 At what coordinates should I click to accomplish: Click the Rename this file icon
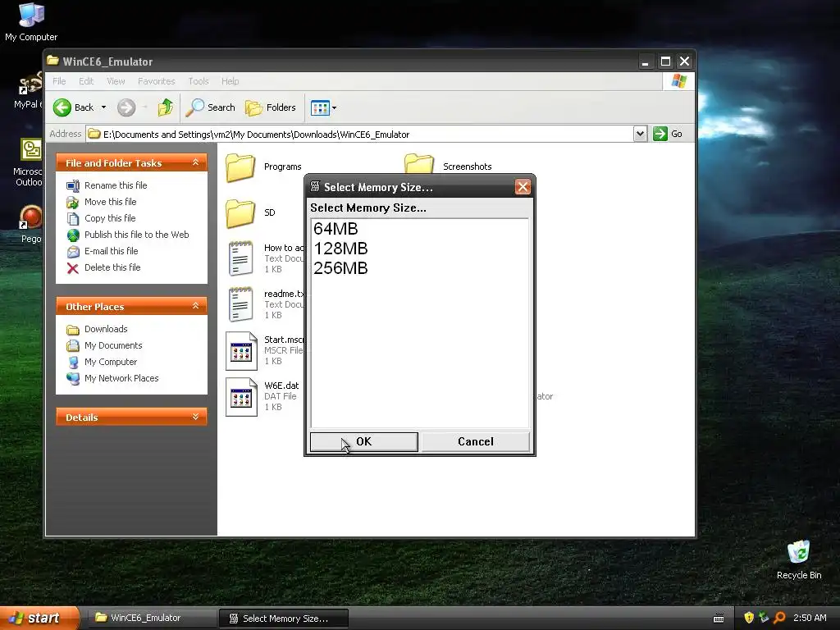tap(73, 186)
